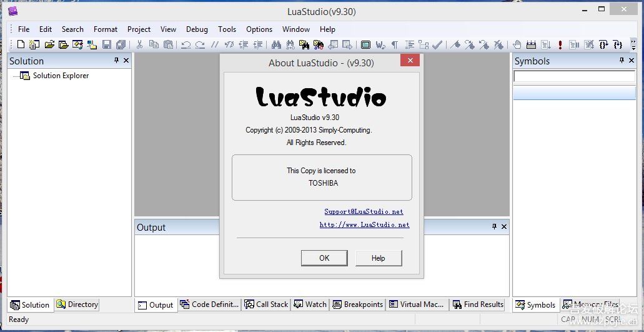This screenshot has height=332, width=644.
Task: Click the Save (floppy disk) icon
Action: click(x=107, y=44)
